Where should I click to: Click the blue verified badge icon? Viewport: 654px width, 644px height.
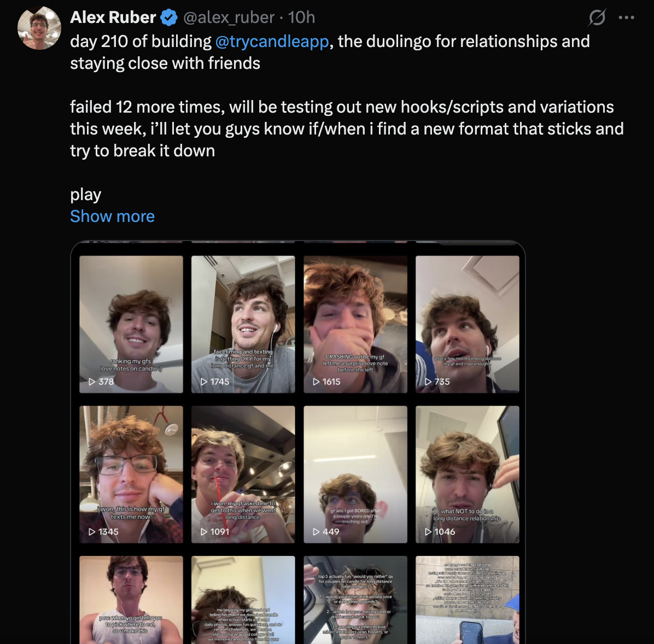click(x=170, y=17)
